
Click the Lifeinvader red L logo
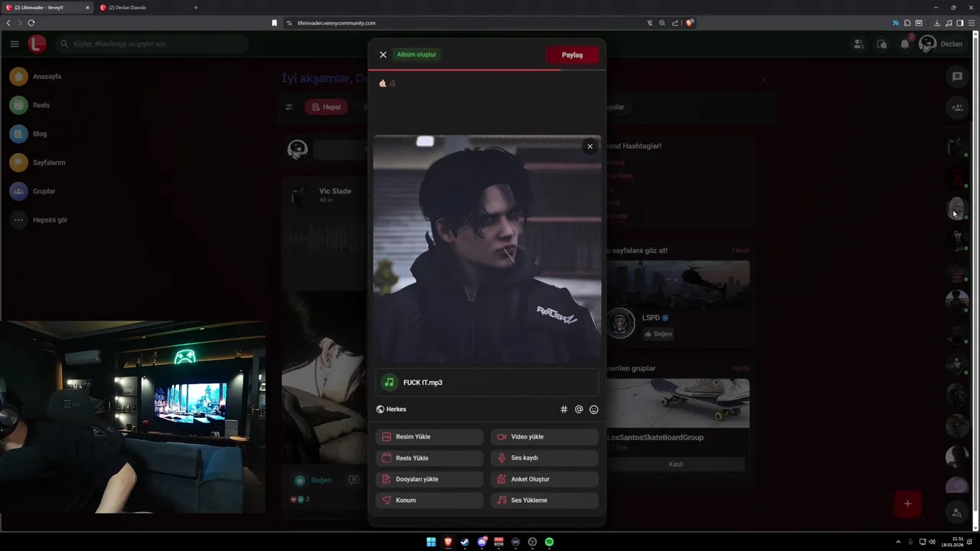(37, 44)
